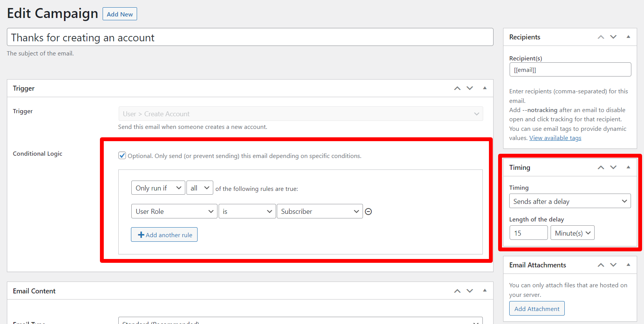Click the remove rule minus icon
Image resolution: width=644 pixels, height=324 pixels.
(368, 212)
